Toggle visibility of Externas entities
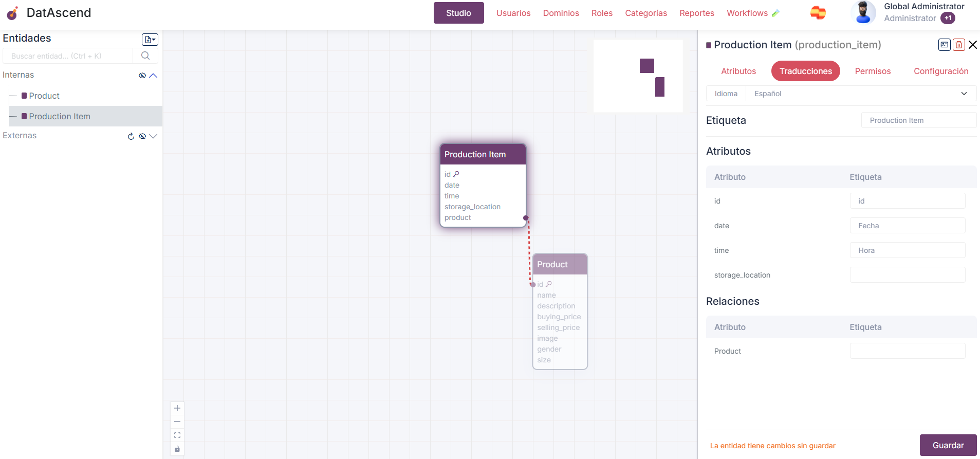This screenshot has width=980, height=459. [x=142, y=136]
